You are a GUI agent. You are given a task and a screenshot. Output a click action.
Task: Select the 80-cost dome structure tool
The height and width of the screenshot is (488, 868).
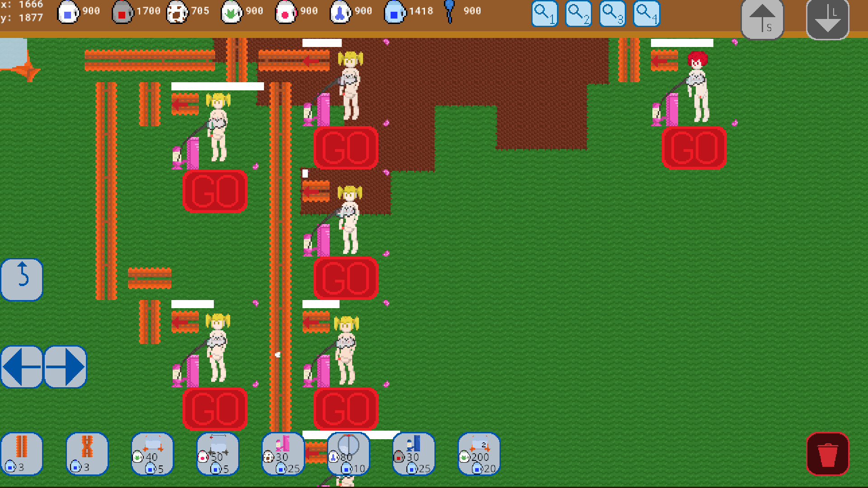point(348,454)
